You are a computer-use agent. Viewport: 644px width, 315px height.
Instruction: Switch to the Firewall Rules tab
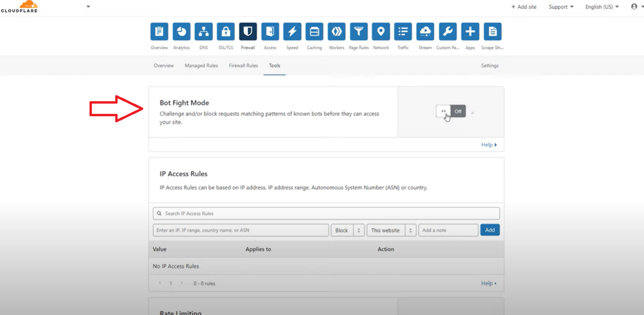tap(243, 66)
